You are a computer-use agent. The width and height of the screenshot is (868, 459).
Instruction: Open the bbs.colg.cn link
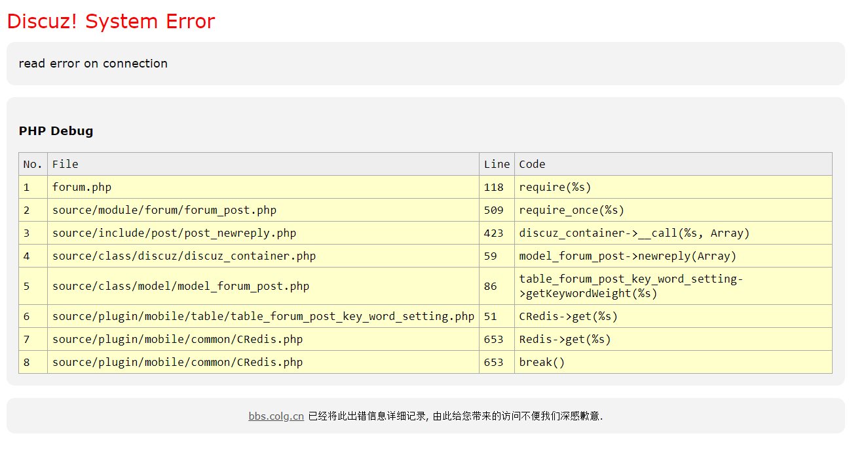(276, 416)
